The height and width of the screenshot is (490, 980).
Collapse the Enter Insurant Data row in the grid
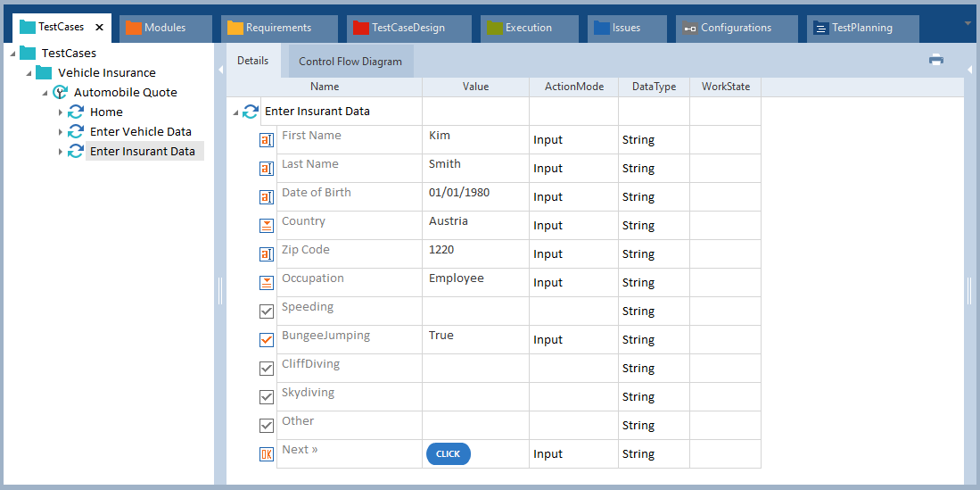point(236,112)
